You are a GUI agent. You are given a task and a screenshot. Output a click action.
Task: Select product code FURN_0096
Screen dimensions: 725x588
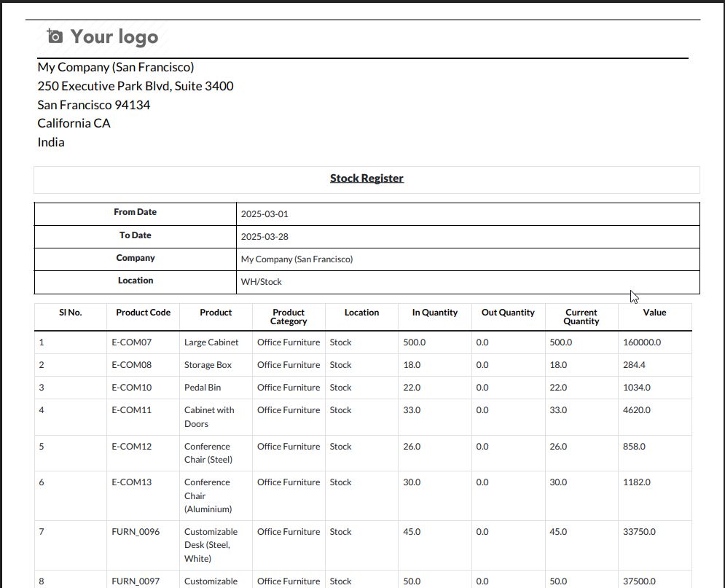coord(135,532)
